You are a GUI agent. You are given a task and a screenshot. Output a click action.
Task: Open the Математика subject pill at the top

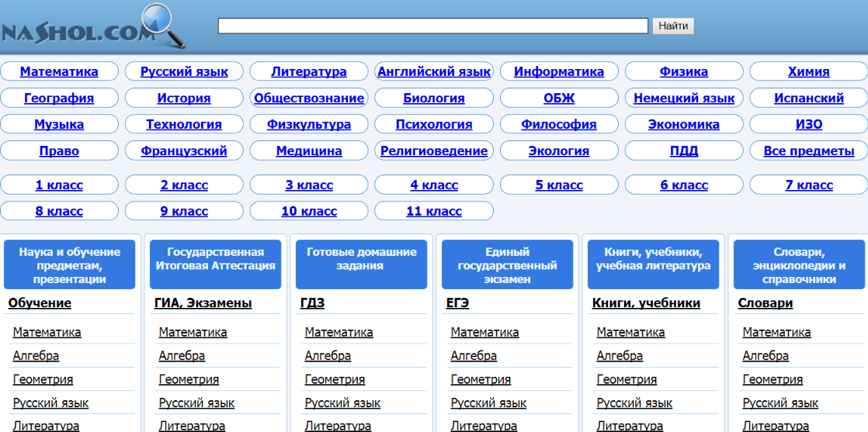tap(59, 71)
